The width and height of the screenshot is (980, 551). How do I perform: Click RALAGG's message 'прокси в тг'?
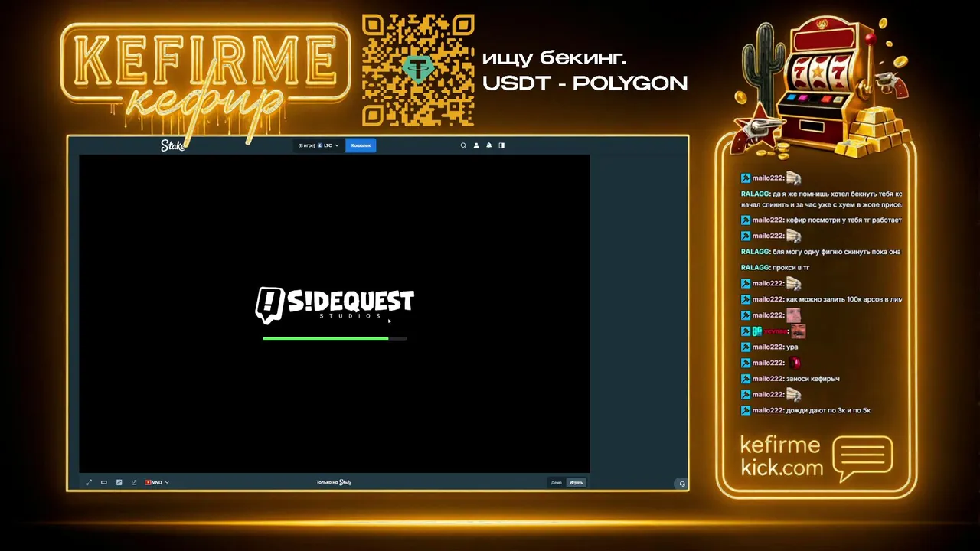pyautogui.click(x=792, y=268)
